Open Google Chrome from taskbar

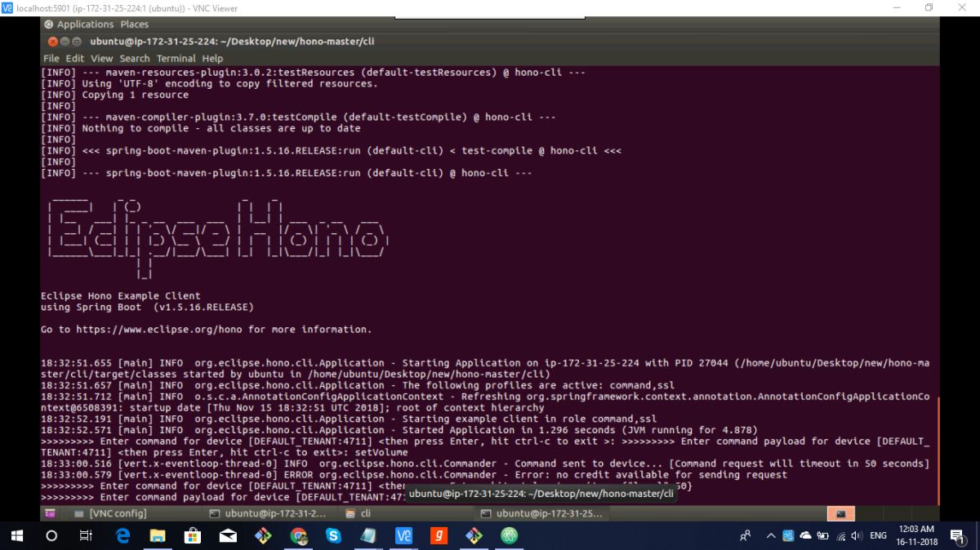tap(299, 536)
